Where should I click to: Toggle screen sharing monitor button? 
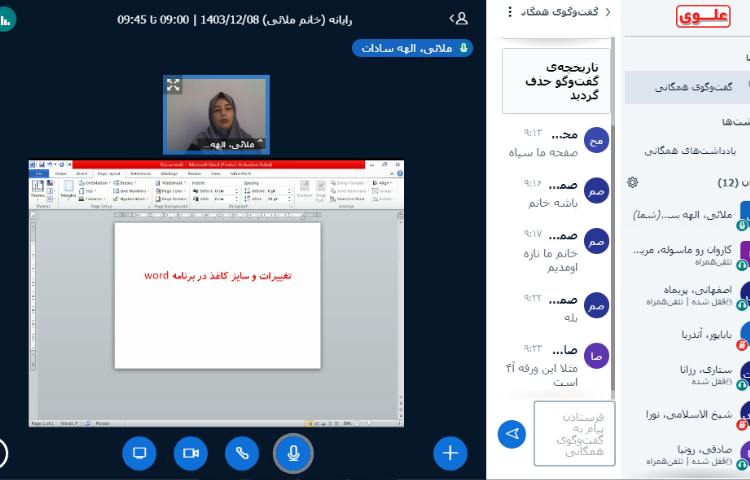[139, 453]
